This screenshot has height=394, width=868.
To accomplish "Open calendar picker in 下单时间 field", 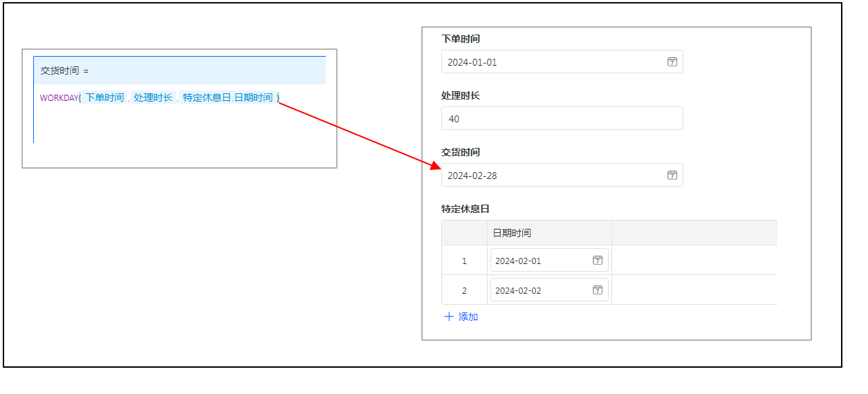I will 672,62.
